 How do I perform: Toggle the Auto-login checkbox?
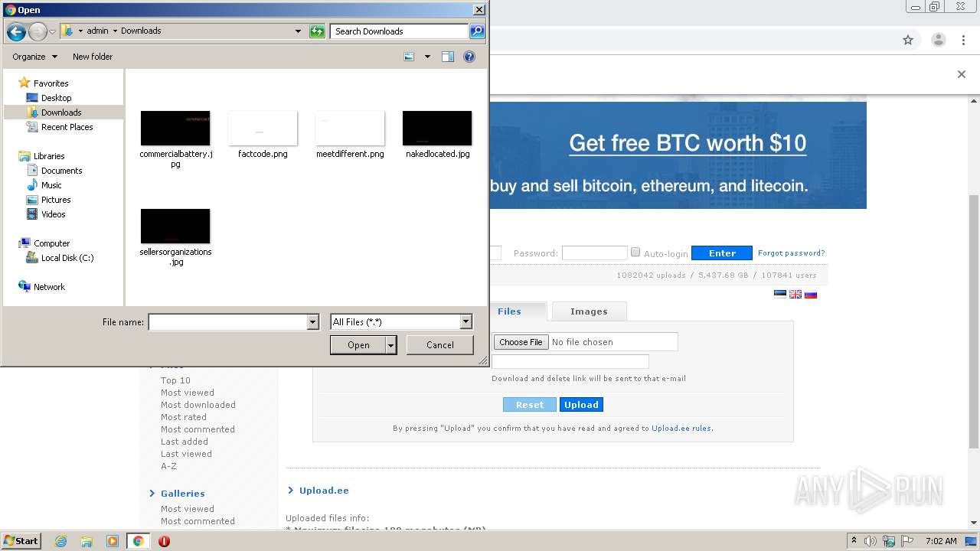(x=635, y=253)
